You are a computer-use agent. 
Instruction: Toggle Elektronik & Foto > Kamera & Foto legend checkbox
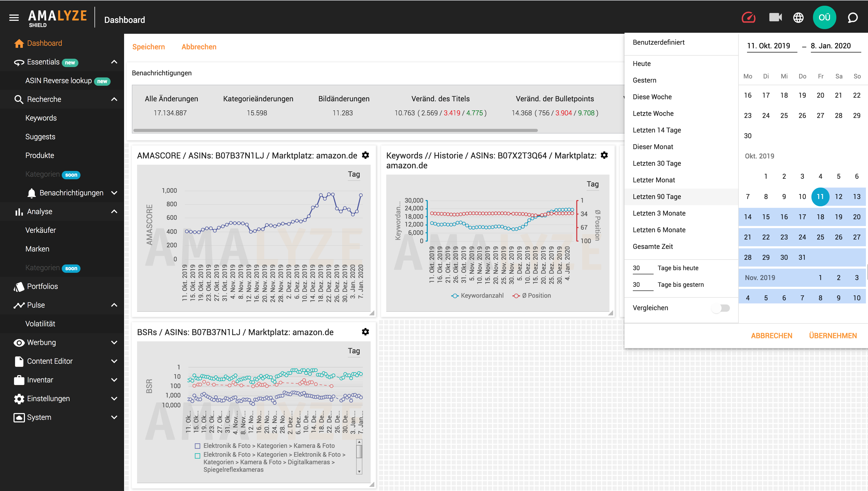pos(198,446)
